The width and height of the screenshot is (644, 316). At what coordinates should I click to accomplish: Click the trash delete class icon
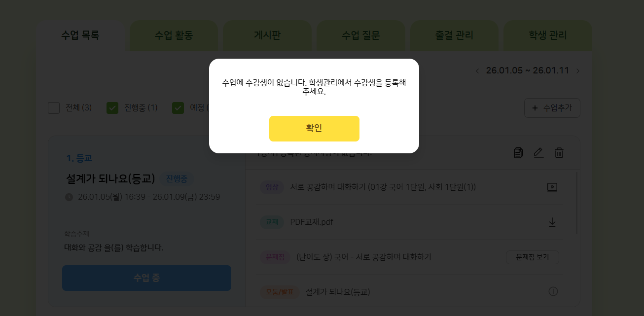(559, 153)
